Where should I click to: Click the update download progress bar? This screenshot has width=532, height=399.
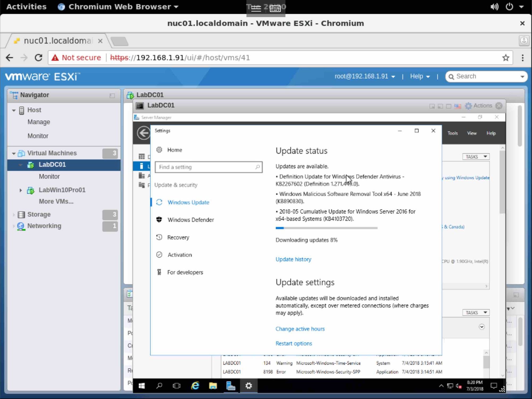[x=326, y=228]
